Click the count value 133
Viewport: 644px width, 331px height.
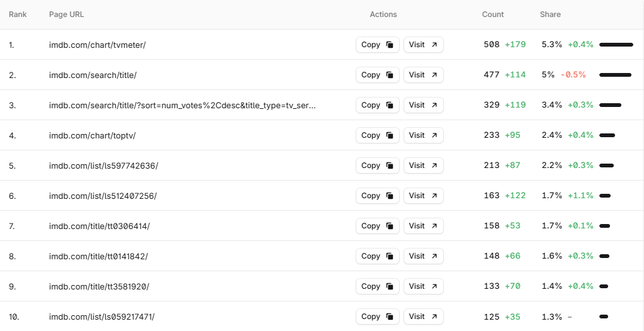492,286
